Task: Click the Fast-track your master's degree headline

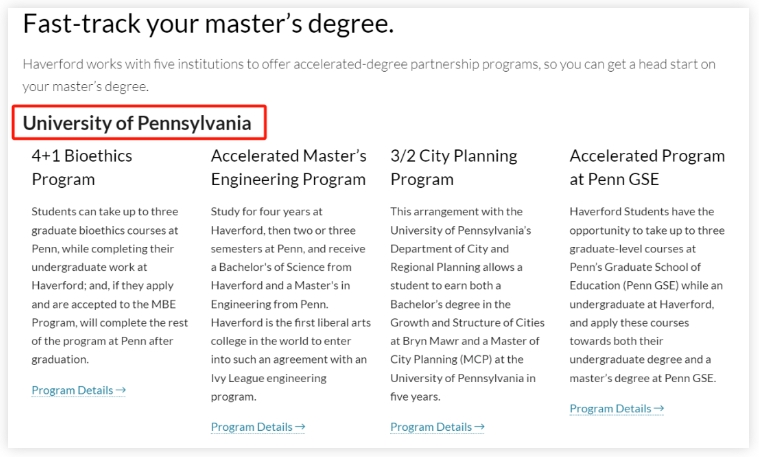Action: coord(209,24)
